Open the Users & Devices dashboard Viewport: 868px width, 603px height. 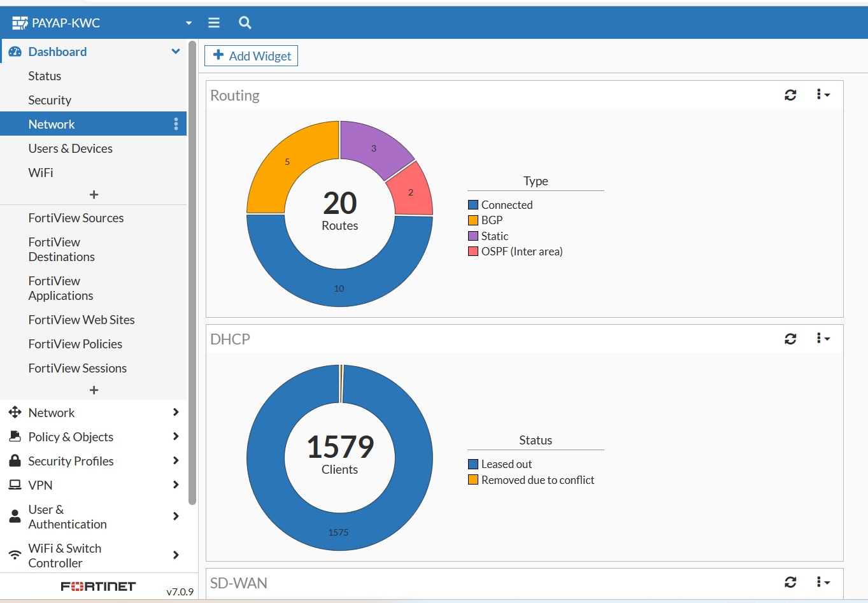click(70, 148)
